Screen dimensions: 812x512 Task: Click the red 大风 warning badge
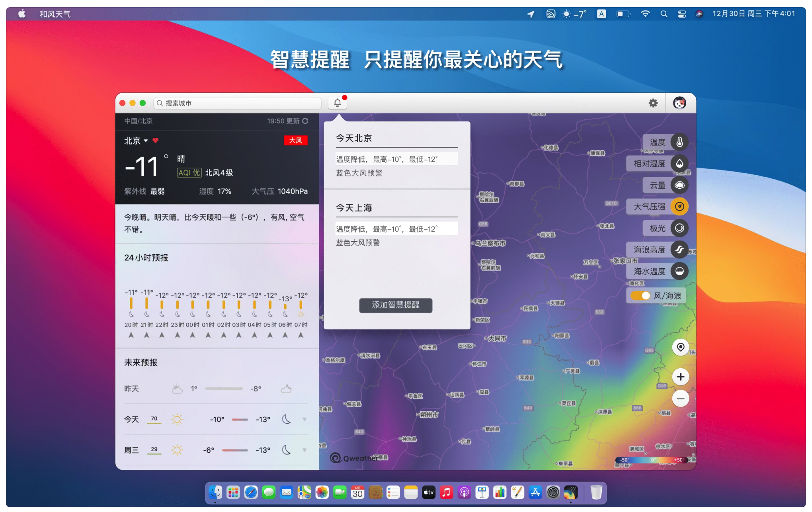295,141
